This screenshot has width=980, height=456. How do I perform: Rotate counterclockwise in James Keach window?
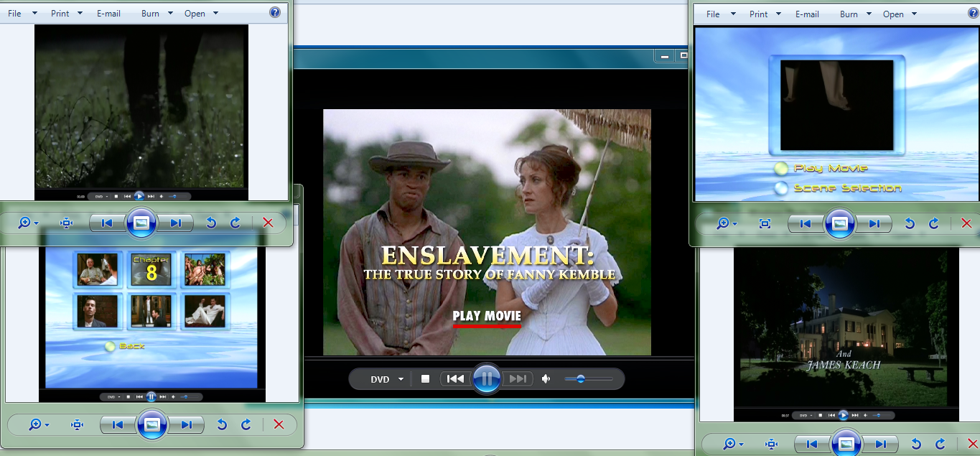pyautogui.click(x=916, y=443)
